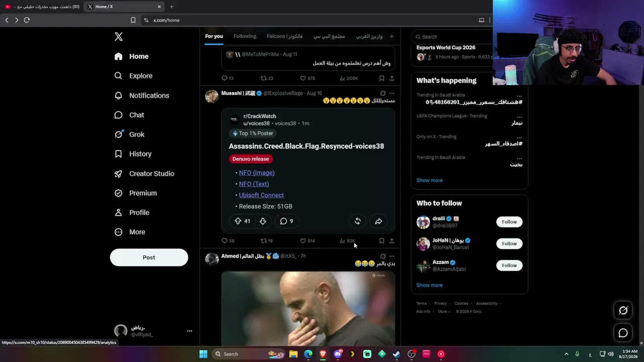Image resolution: width=644 pixels, height=362 pixels.
Task: Open a new browser tab
Action: 172,7
